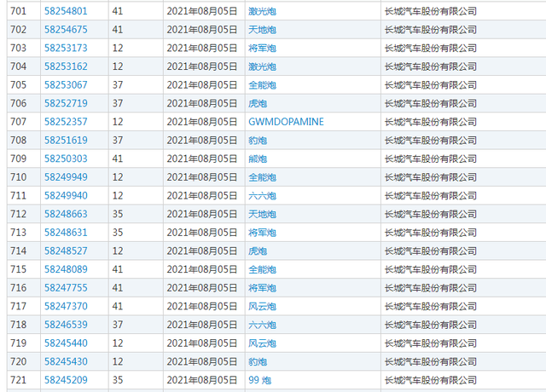Open application number 58245209 link
Viewport: 546px width, 392px height.
coord(66,380)
